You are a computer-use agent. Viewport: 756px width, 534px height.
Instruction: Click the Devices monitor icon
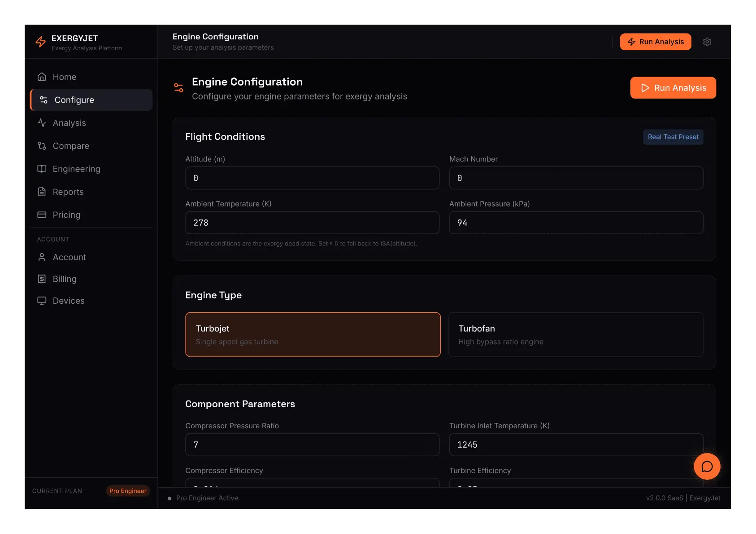(x=42, y=301)
